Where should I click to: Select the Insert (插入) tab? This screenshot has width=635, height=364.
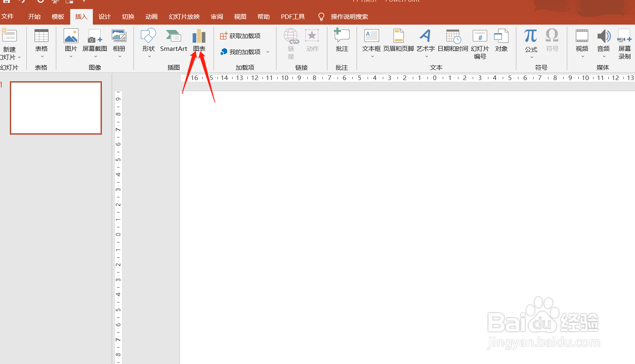pyautogui.click(x=81, y=17)
